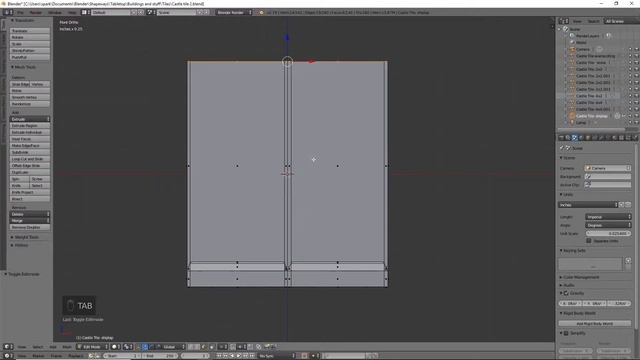Open the Scene properties tab
Image resolution: width=640 pixels, height=360 pixels.
point(574,138)
